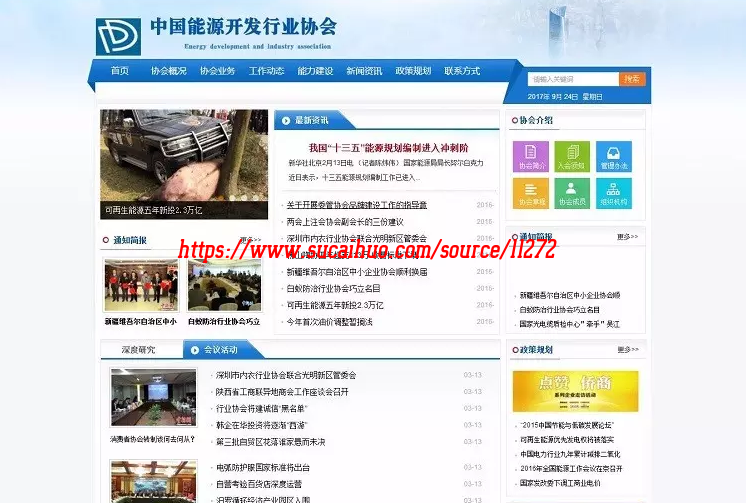Open 电弧防护服国家标准将出台 article
The height and width of the screenshot is (503, 746).
point(263,467)
